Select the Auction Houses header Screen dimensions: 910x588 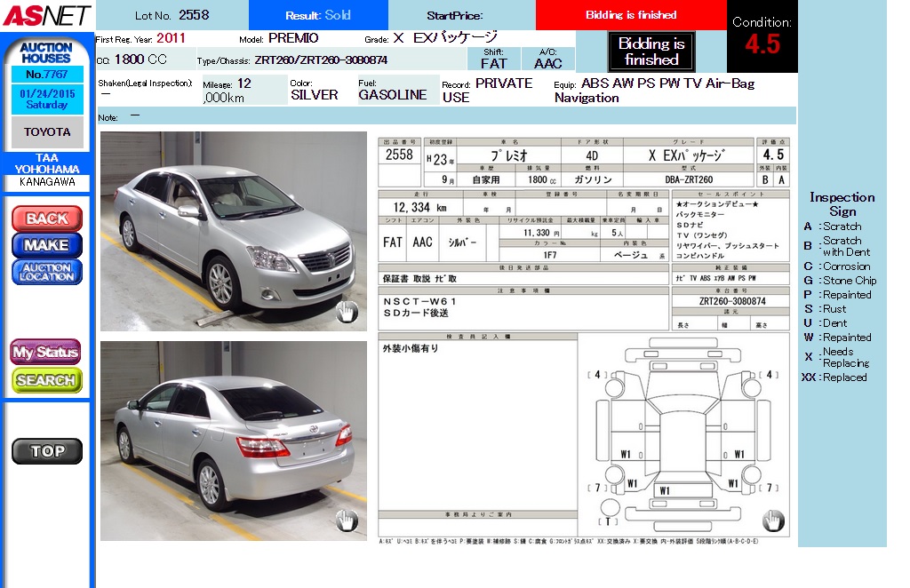(x=47, y=52)
